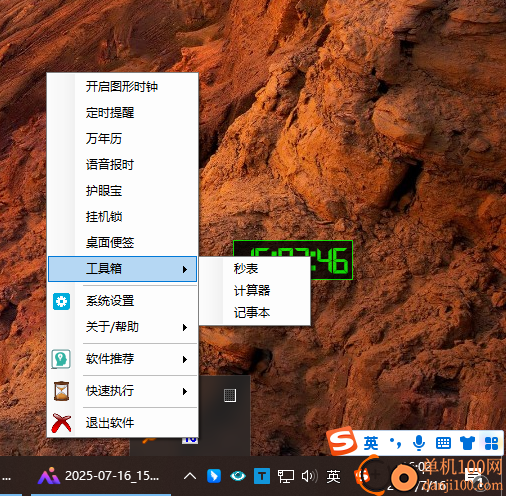Click the taskbar ellipsis at far left
Screen dimensions: 506x496
pyautogui.click(x=7, y=479)
